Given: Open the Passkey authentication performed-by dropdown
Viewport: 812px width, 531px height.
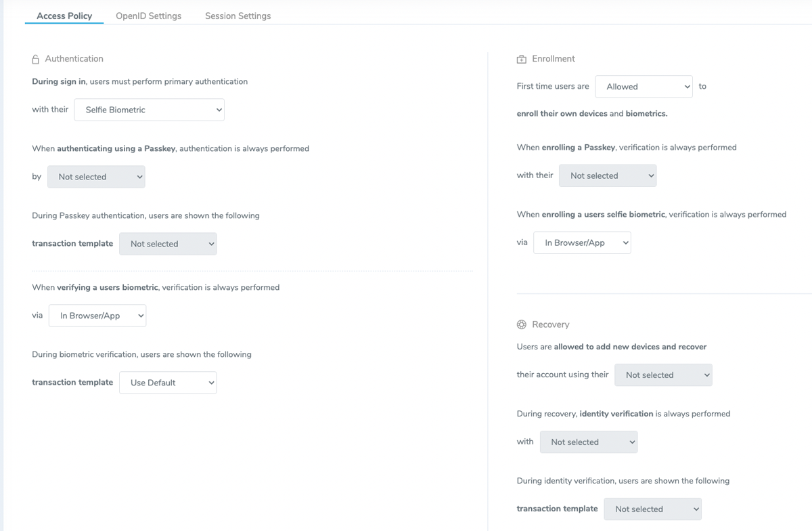Looking at the screenshot, I should coord(95,176).
